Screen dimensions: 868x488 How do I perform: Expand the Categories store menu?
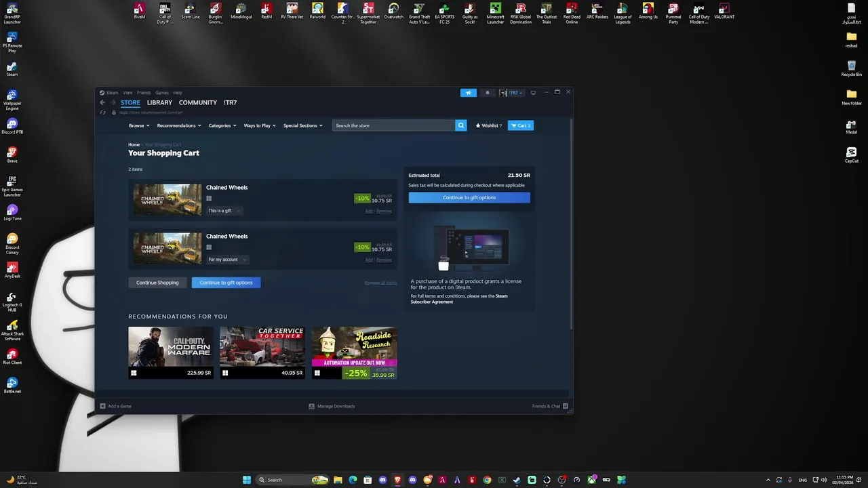pyautogui.click(x=222, y=125)
